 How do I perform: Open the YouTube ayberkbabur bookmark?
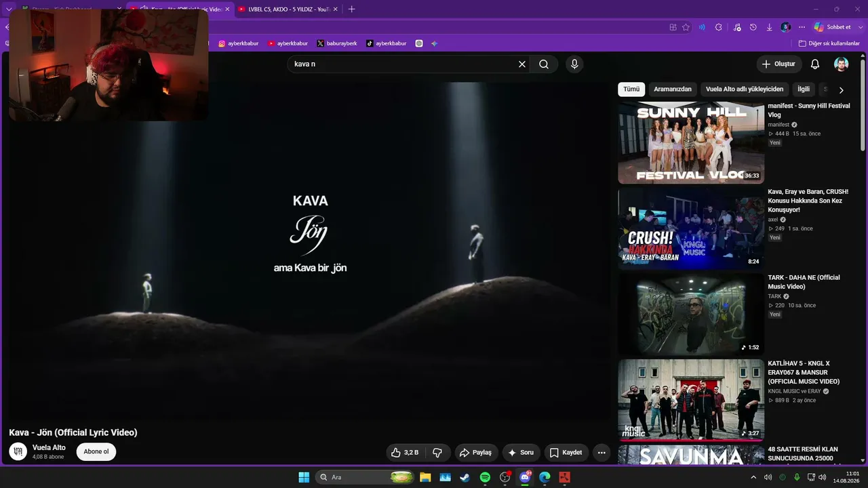[288, 43]
